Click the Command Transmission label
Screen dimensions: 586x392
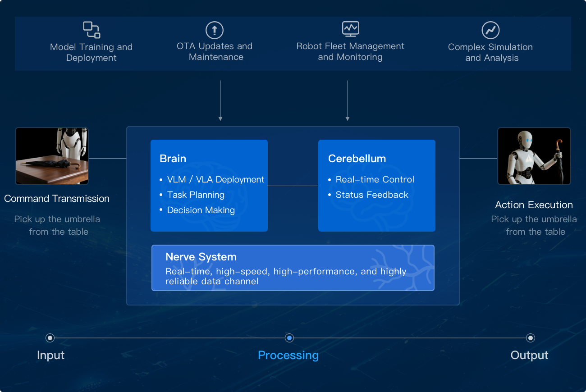(x=57, y=198)
